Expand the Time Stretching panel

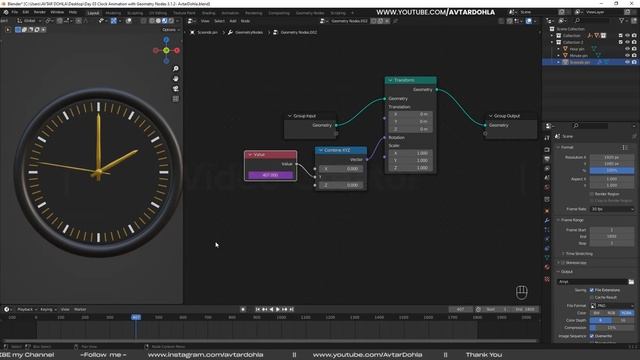578,253
